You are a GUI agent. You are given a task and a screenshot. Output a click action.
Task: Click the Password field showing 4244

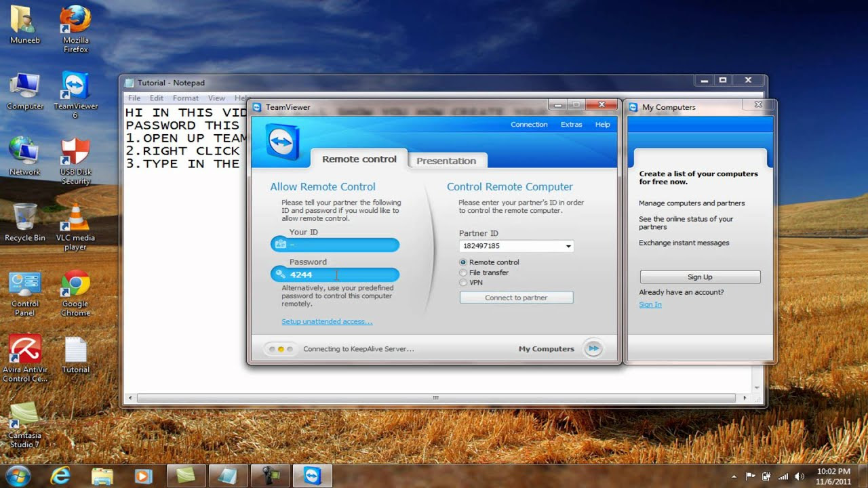335,274
